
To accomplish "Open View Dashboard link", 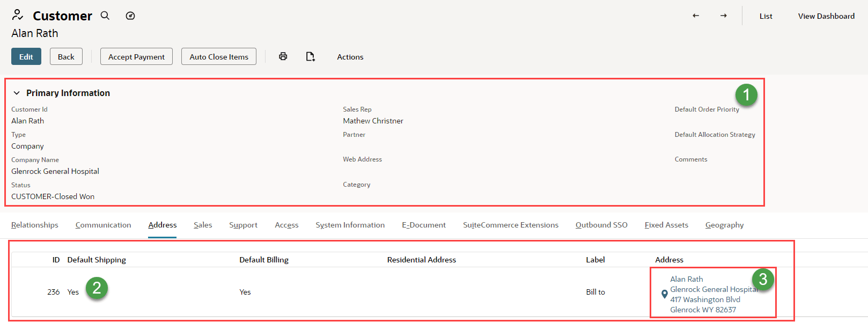I will 826,16.
